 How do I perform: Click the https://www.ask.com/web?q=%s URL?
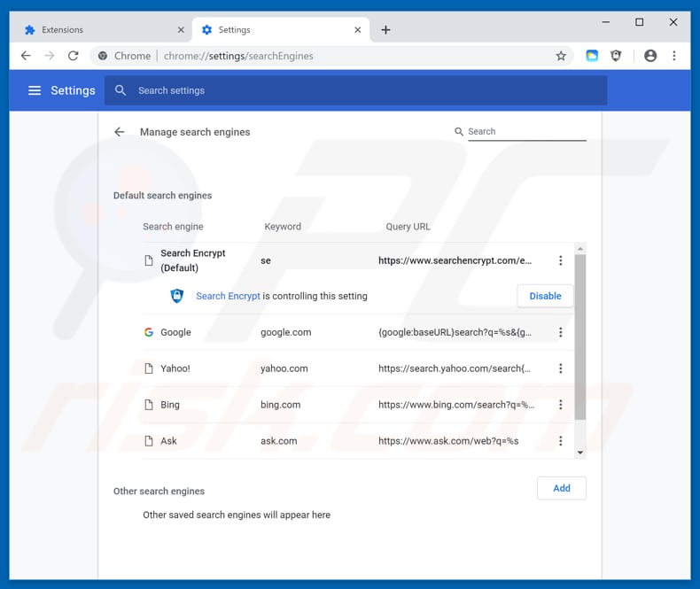tap(448, 441)
